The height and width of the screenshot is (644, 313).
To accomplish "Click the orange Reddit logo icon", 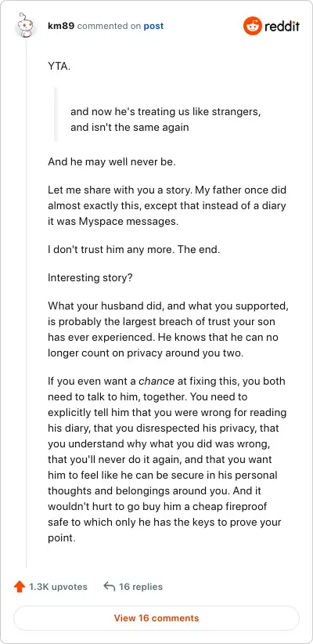I will point(252,26).
